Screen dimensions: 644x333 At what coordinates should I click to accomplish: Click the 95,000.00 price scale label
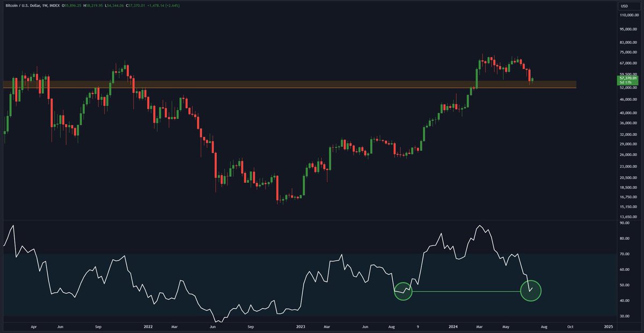pyautogui.click(x=629, y=29)
